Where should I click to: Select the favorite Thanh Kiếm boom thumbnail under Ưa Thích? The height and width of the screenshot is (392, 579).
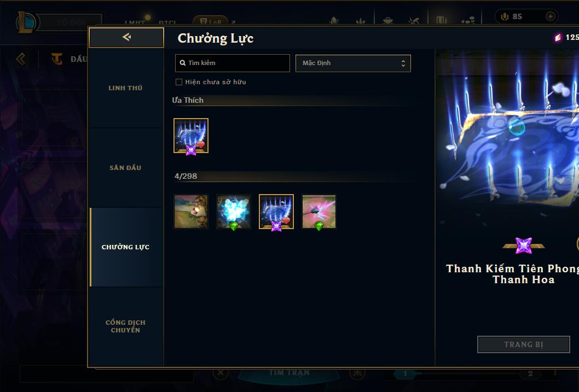click(x=191, y=136)
